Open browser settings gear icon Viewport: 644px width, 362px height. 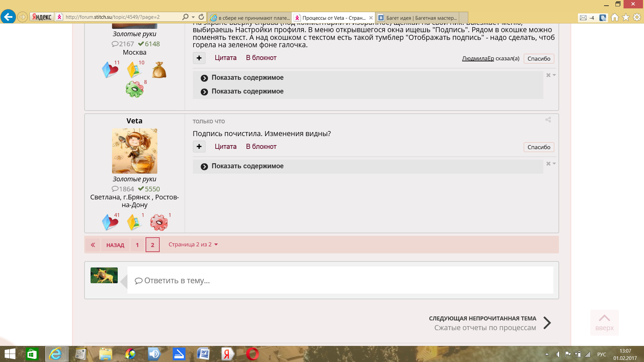(x=637, y=17)
